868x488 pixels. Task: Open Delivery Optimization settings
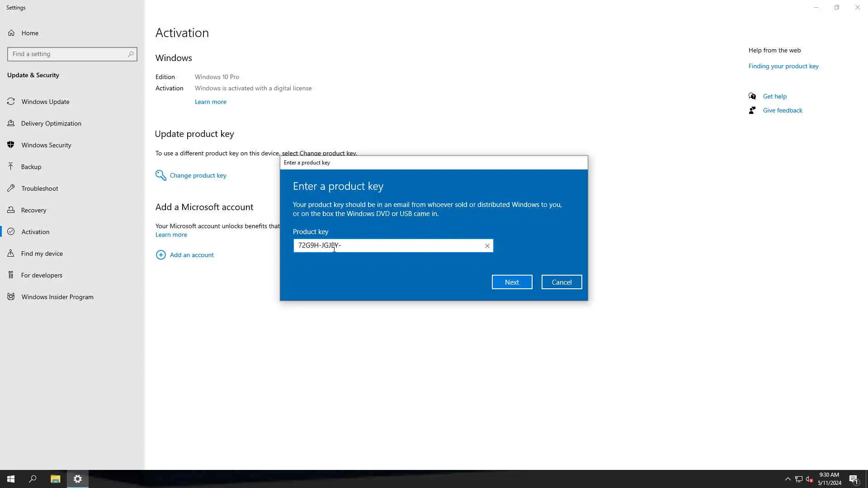(51, 123)
